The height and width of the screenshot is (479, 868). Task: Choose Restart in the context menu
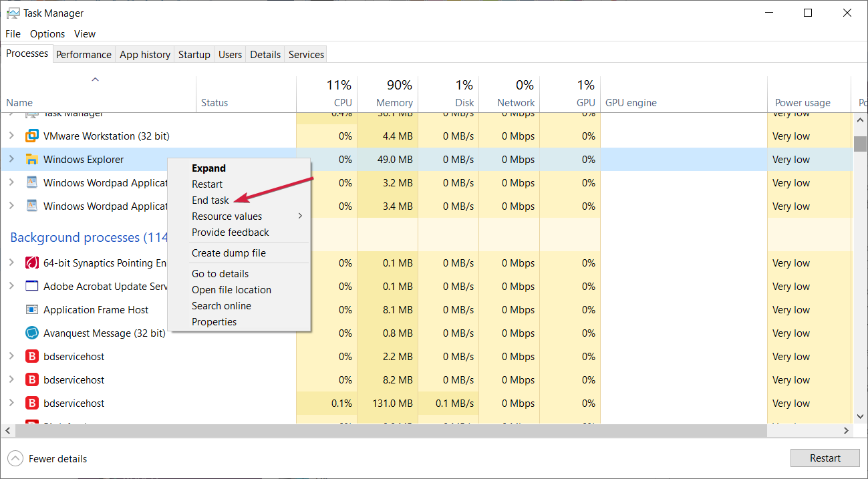(x=239, y=184)
